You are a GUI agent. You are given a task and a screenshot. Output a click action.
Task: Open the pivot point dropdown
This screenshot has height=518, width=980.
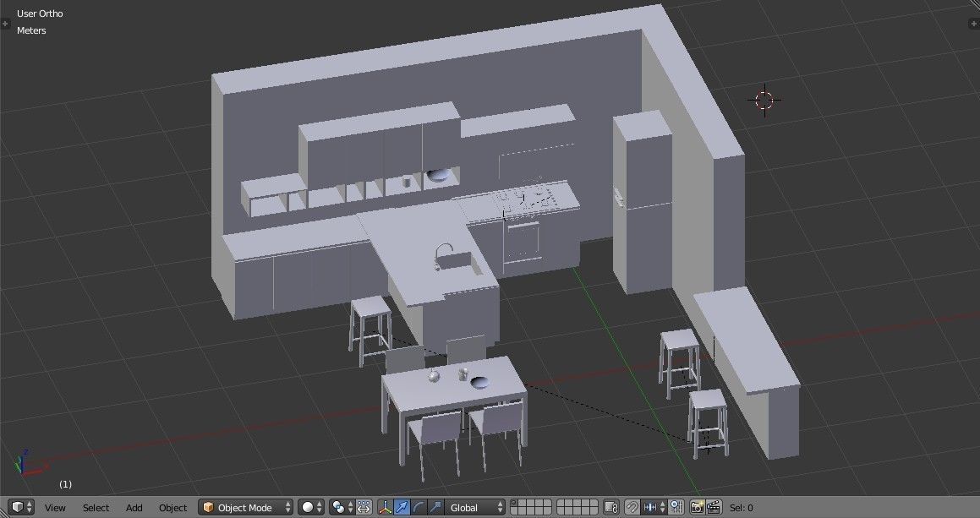click(342, 507)
